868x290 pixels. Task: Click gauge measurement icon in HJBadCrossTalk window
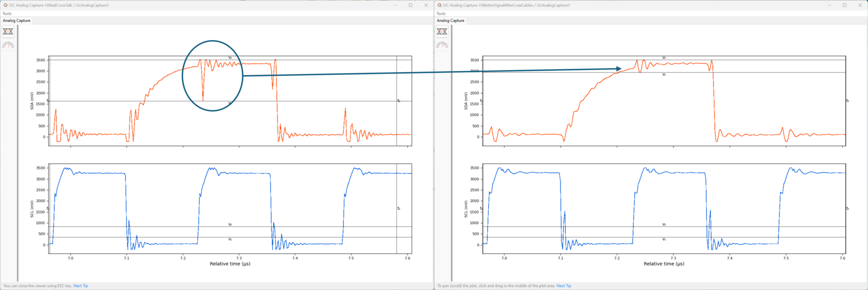[8, 45]
